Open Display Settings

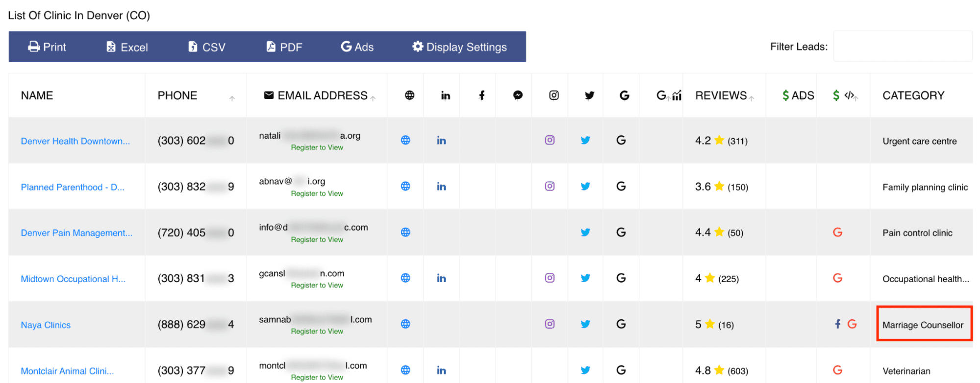459,47
